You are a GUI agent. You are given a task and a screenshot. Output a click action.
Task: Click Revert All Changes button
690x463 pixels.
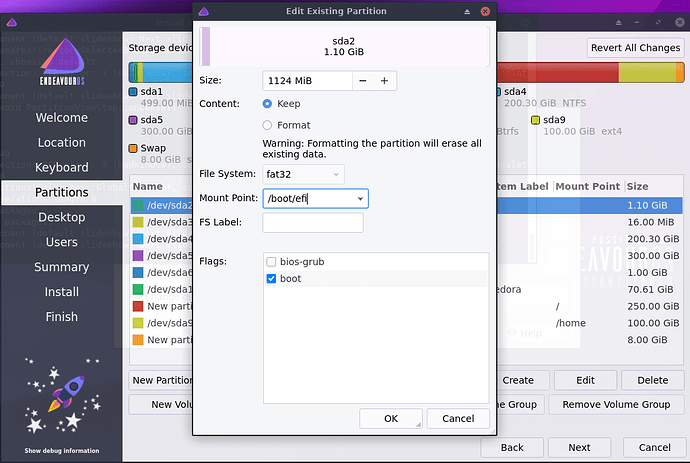tap(635, 48)
